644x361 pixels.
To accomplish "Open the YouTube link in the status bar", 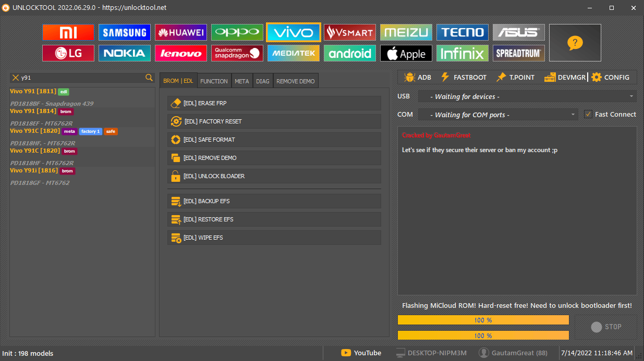I will tap(361, 353).
